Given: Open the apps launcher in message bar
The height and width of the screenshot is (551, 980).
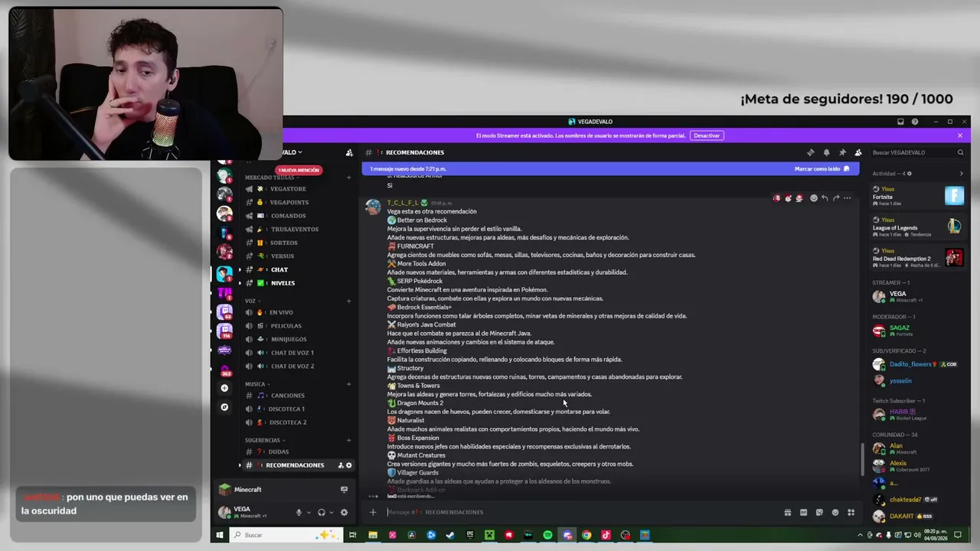Looking at the screenshot, I should tap(851, 512).
